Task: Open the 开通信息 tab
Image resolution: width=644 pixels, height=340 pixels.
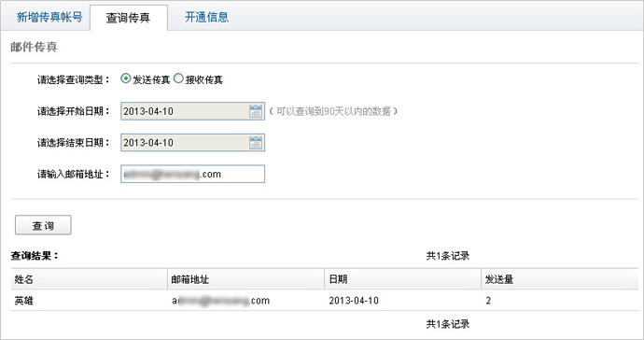Action: point(206,17)
